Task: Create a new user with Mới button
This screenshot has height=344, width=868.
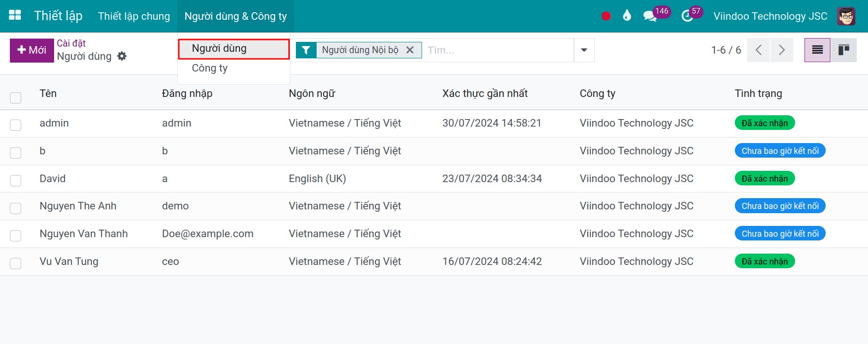Action: coord(32,50)
